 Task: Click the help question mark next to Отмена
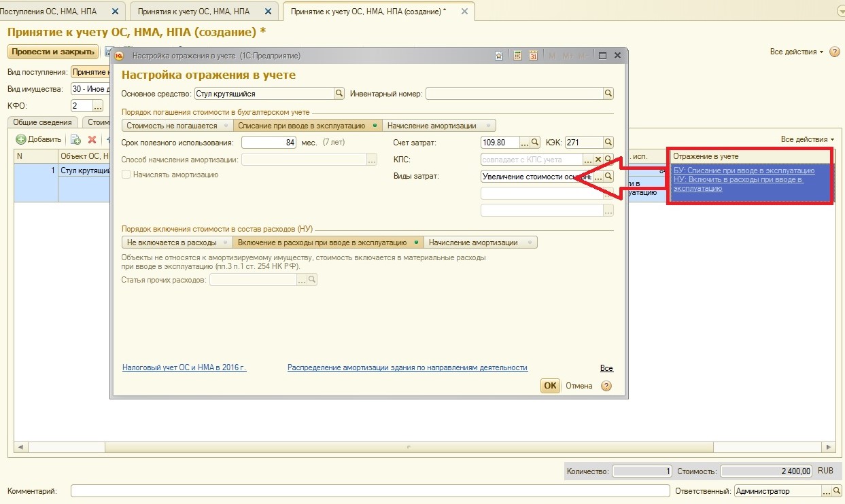click(x=606, y=386)
